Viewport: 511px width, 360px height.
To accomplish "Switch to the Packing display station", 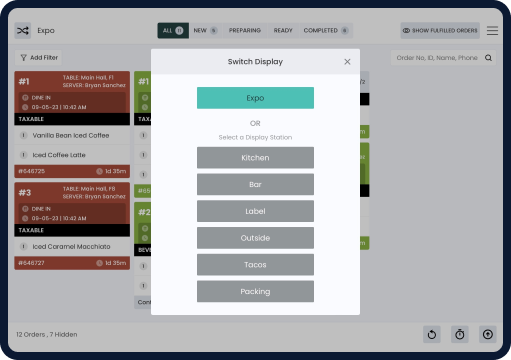I will click(x=255, y=291).
